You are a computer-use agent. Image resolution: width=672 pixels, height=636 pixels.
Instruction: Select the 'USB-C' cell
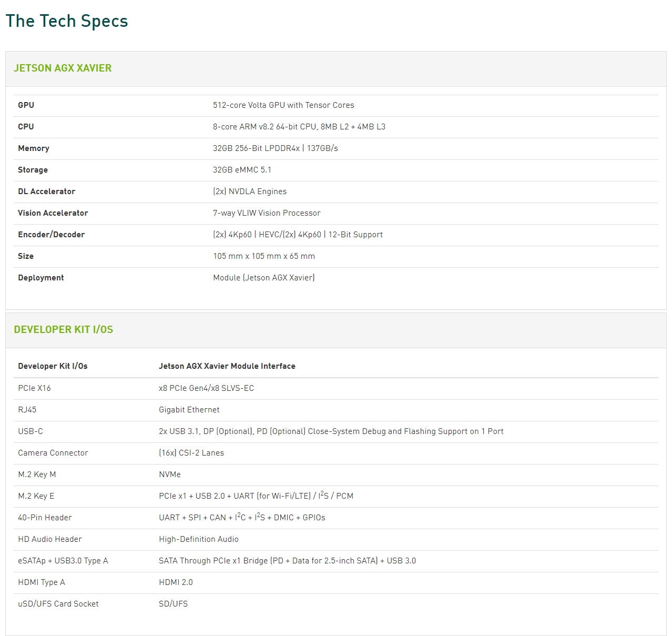point(30,431)
